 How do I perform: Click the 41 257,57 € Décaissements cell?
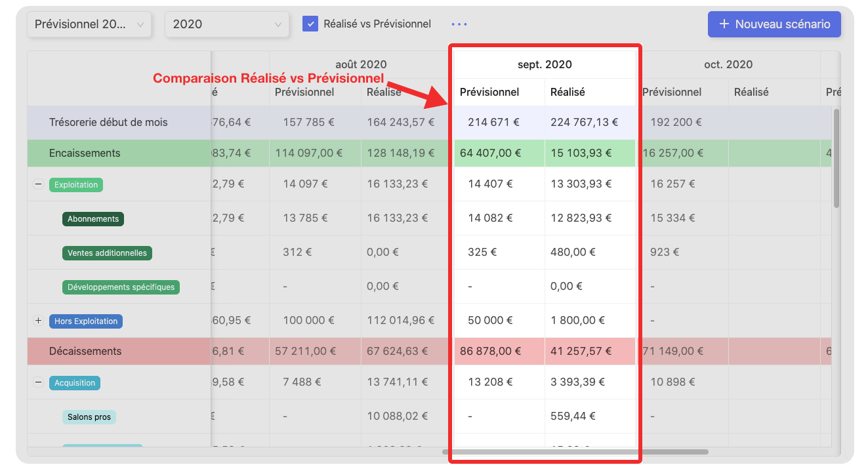coord(590,351)
